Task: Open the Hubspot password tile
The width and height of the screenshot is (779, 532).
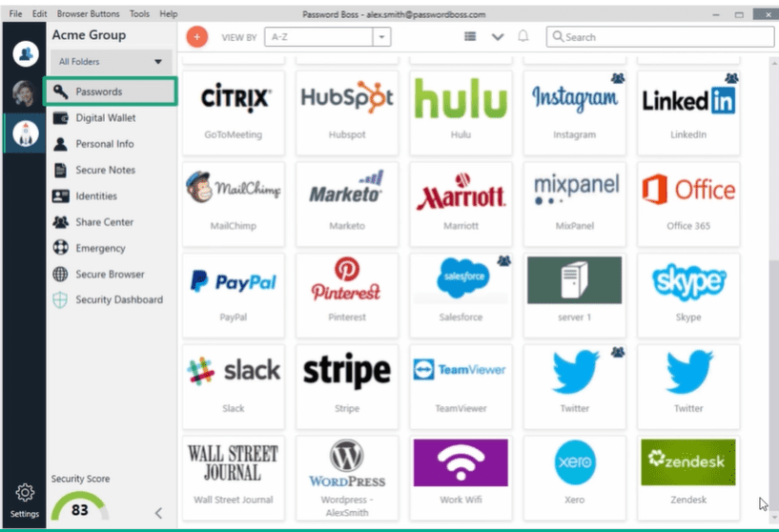Action: coord(347,113)
